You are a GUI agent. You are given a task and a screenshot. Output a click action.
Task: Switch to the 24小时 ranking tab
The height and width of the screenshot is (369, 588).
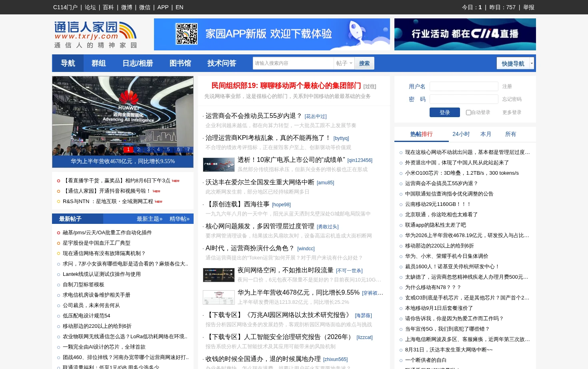461,134
